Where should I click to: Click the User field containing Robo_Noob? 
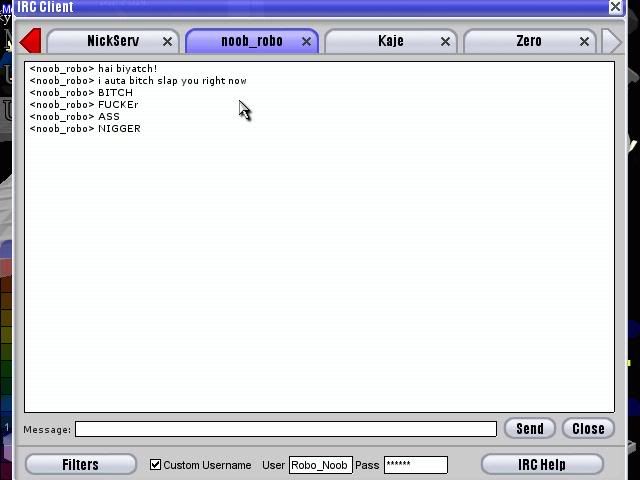320,465
